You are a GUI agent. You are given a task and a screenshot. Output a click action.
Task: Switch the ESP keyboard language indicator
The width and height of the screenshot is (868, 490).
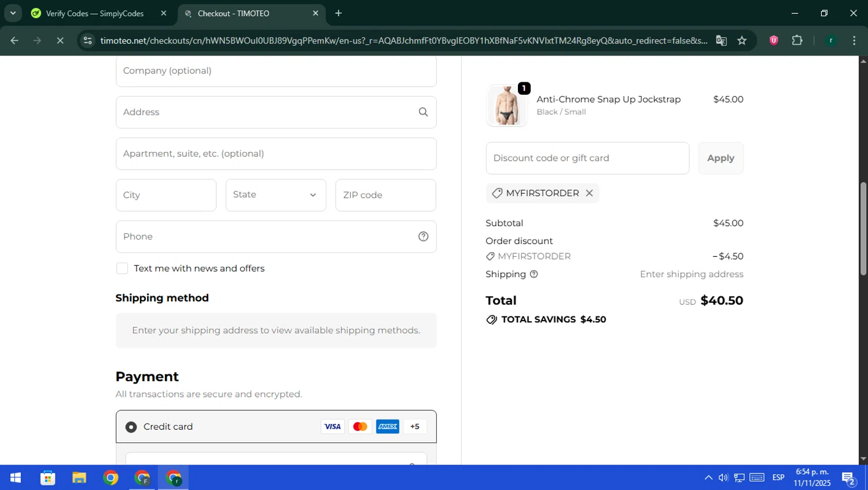click(778, 478)
